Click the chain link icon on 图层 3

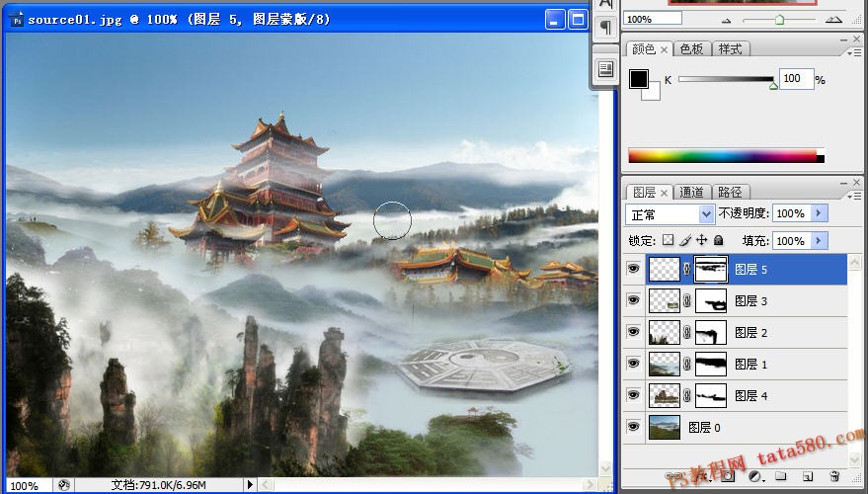tap(687, 301)
